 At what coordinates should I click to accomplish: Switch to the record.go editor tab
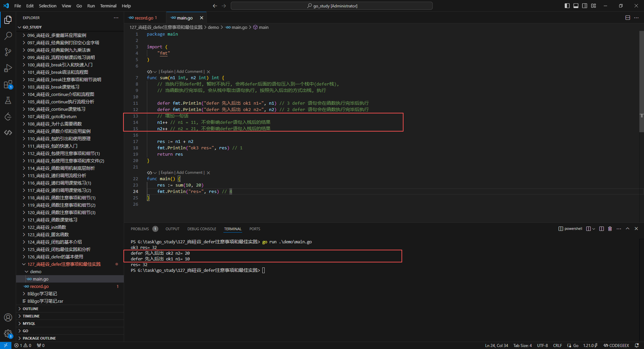point(145,18)
